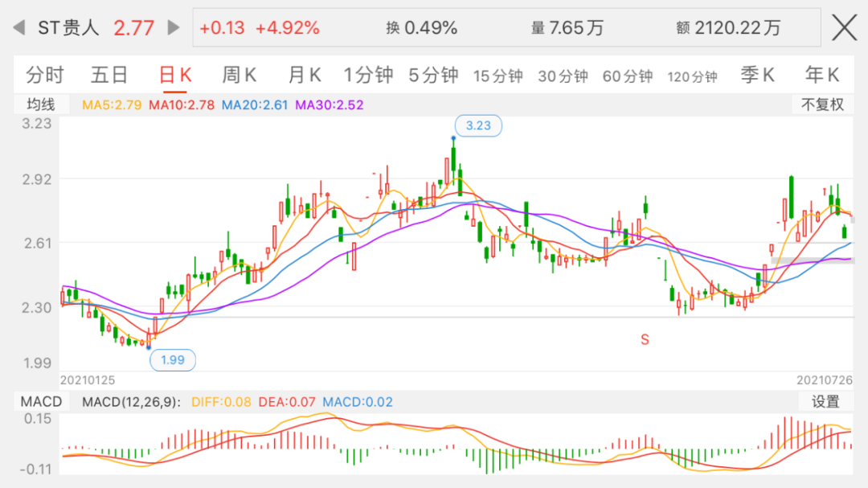Open the 均线 moving average indicator selector
Image resolution: width=868 pixels, height=488 pixels.
point(40,105)
